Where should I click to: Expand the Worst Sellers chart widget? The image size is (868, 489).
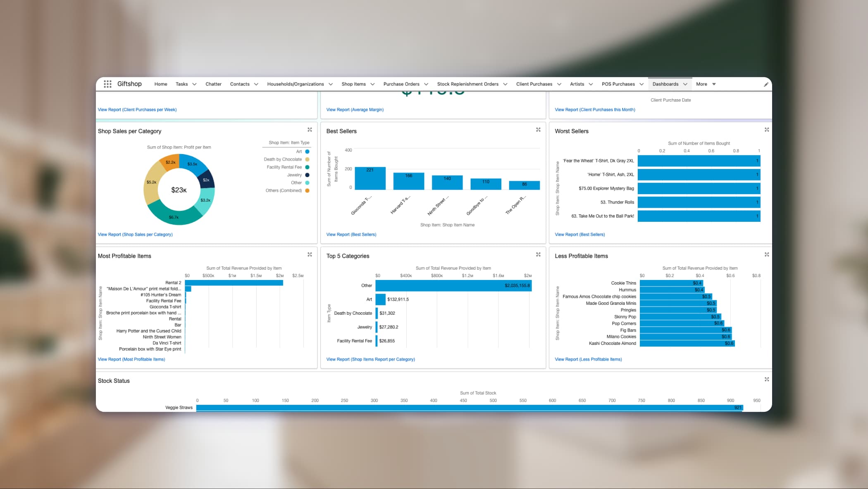pyautogui.click(x=767, y=129)
